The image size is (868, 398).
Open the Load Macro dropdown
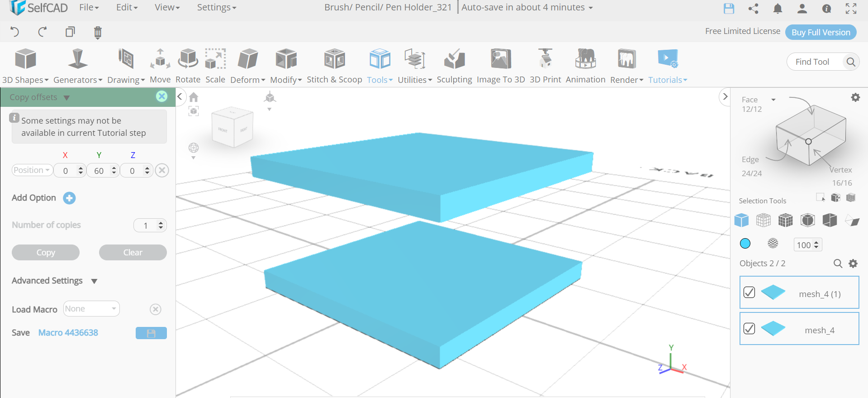[x=91, y=309]
